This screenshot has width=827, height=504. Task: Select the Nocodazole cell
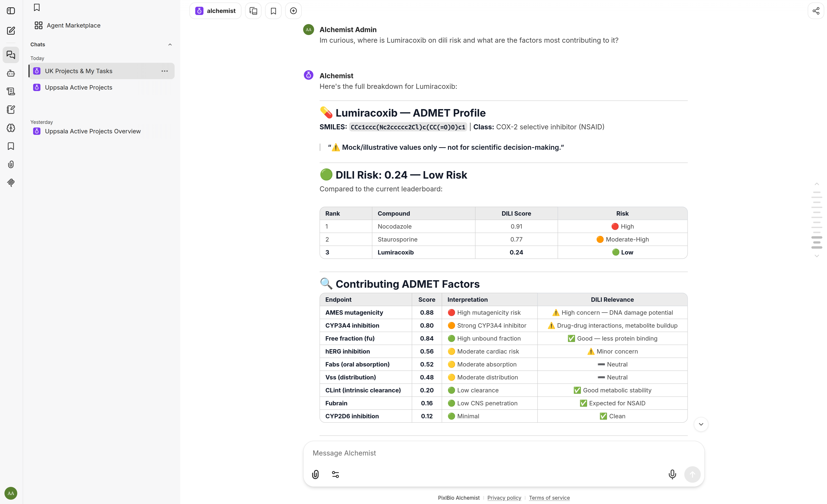coord(424,227)
